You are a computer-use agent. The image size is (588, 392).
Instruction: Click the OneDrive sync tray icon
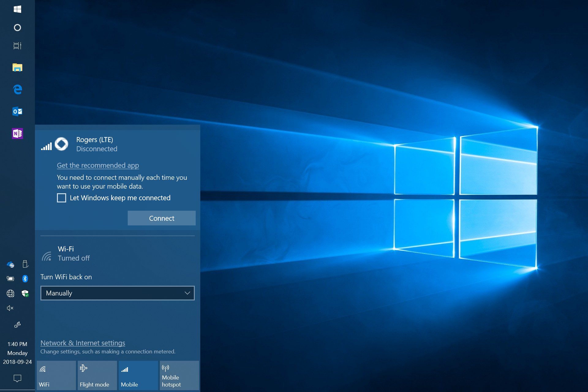[10, 264]
